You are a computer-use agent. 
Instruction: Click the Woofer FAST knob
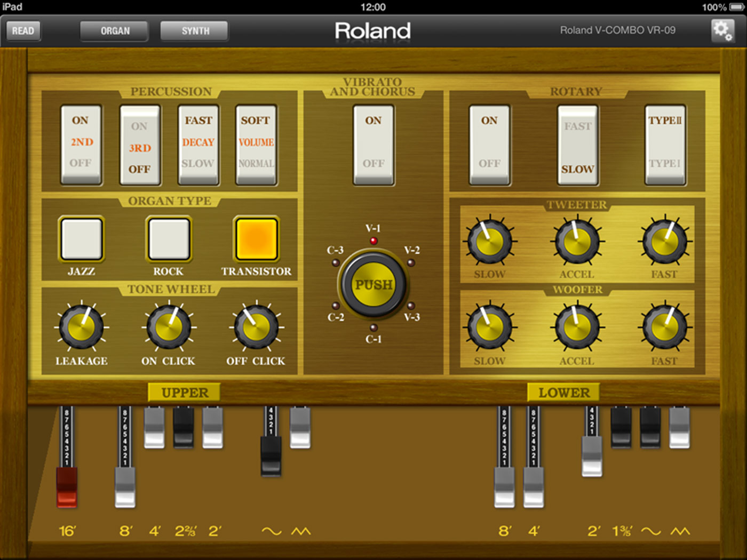click(665, 327)
